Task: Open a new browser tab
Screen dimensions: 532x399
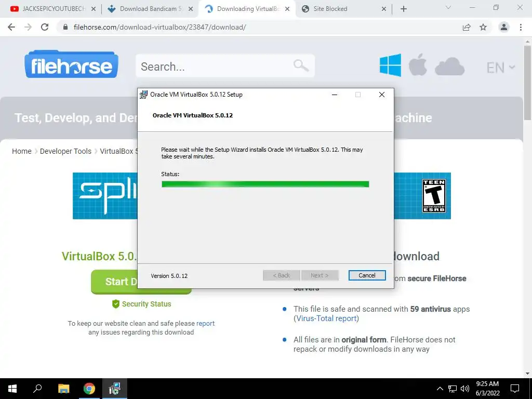Action: click(x=403, y=9)
